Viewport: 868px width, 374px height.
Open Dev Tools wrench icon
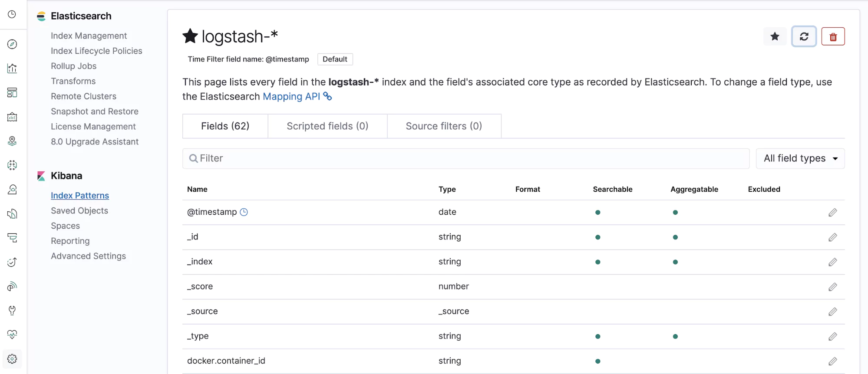click(12, 310)
